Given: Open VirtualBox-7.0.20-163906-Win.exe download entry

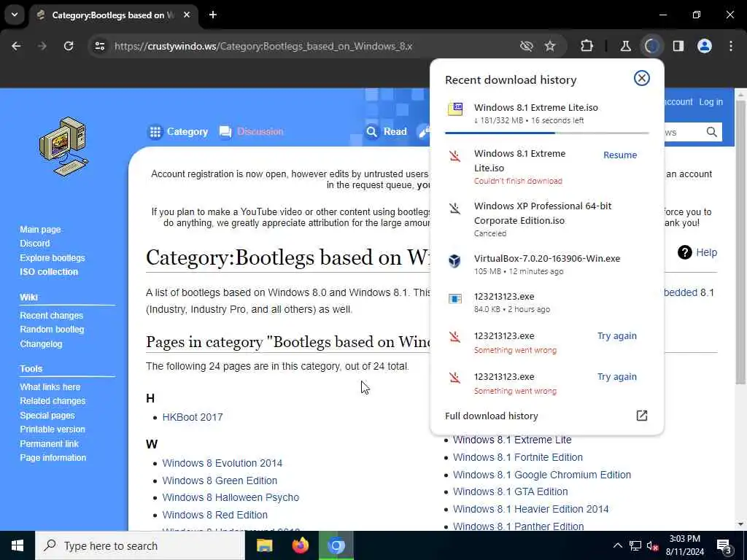Looking at the screenshot, I should [546, 264].
